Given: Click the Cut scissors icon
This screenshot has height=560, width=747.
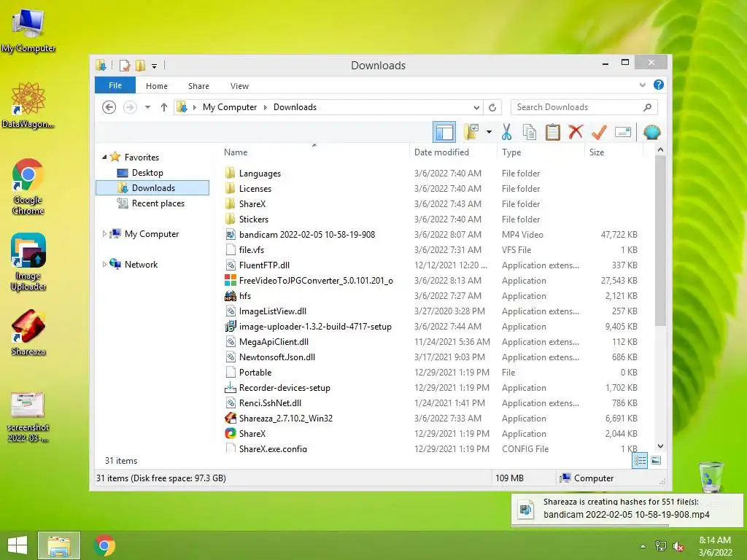Looking at the screenshot, I should click(x=506, y=132).
